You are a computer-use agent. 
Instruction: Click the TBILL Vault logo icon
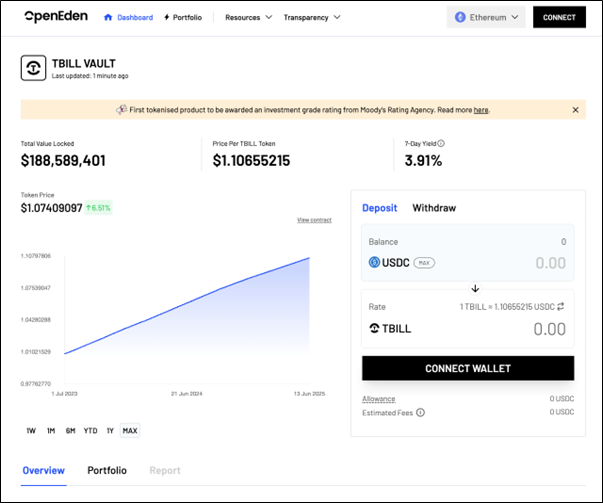pos(33,68)
